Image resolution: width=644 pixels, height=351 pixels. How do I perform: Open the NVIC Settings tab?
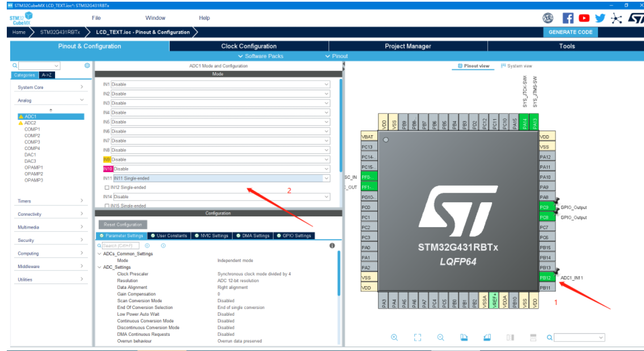[211, 236]
